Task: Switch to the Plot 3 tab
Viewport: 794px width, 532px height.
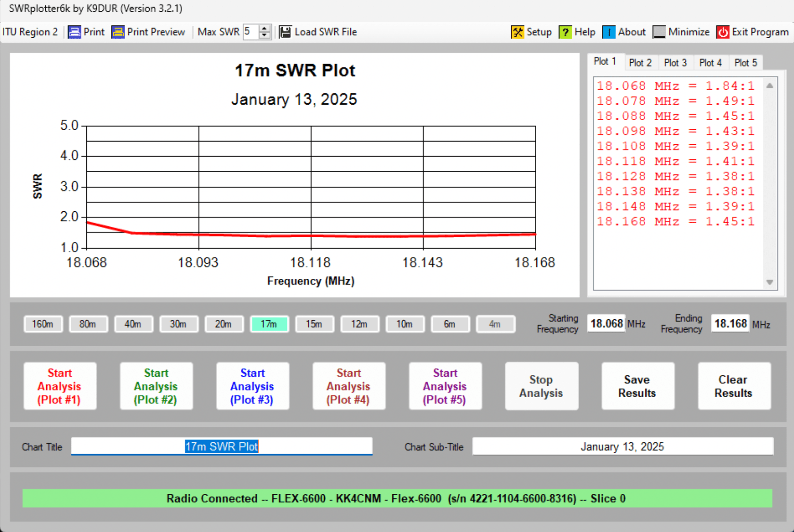Action: click(x=676, y=63)
